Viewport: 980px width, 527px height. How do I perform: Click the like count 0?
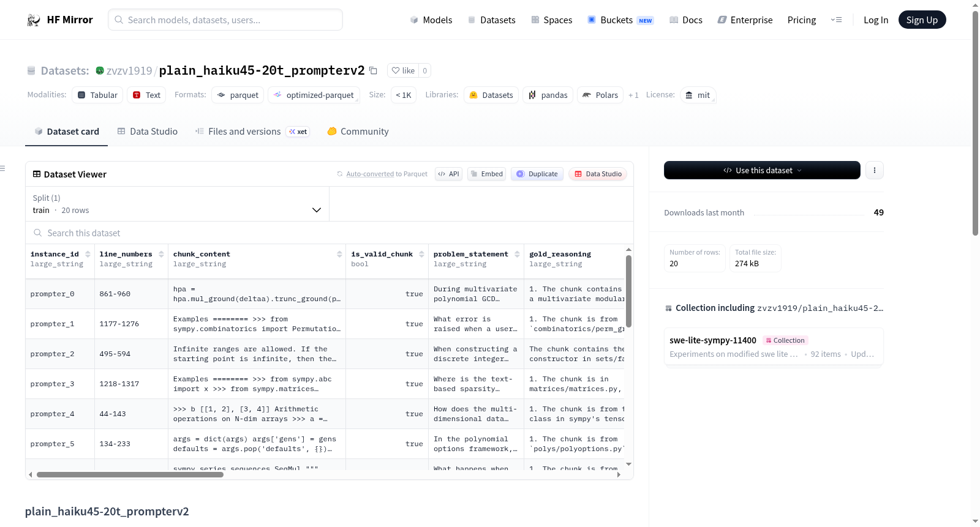425,70
